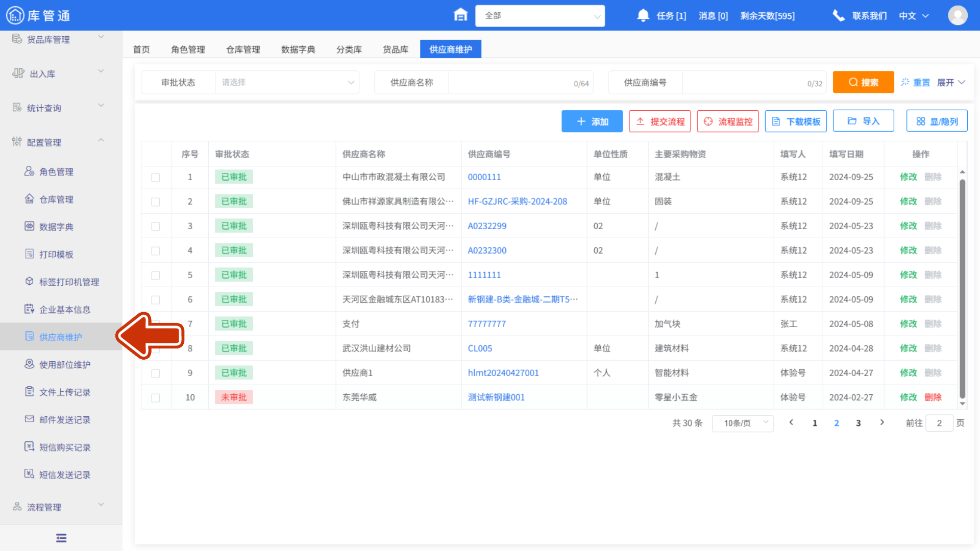This screenshot has height=551, width=980.
Task: Tick checkbox for 东莞华威 row
Action: point(156,398)
